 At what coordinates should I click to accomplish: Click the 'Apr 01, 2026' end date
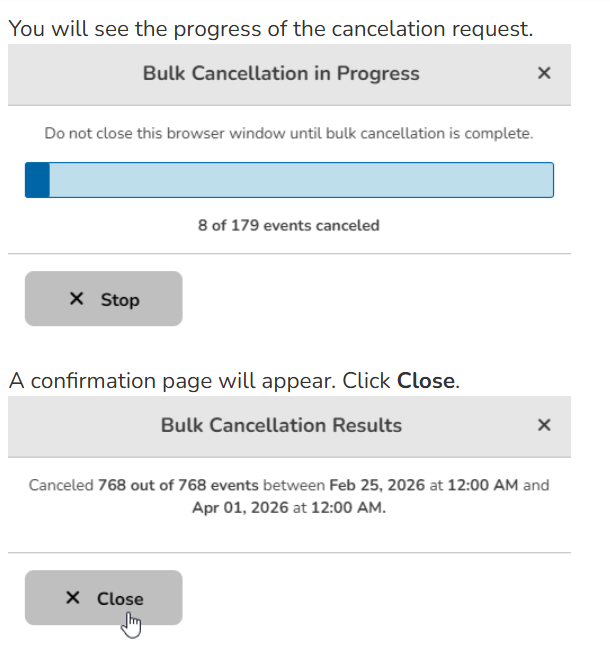240,508
